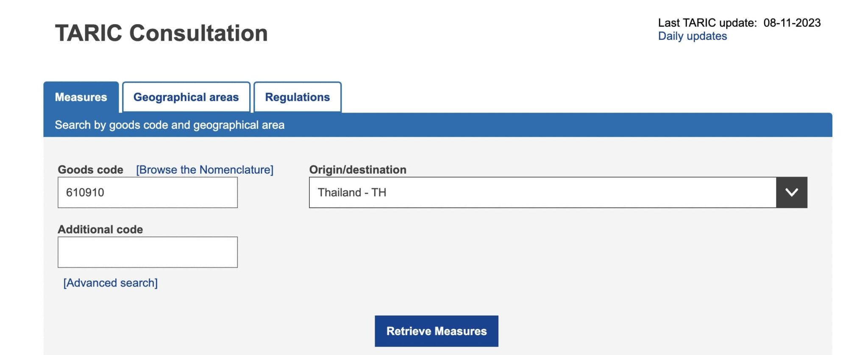Screen dimensions: 868x355
Task: Open the Advanced search link
Action: 110,283
